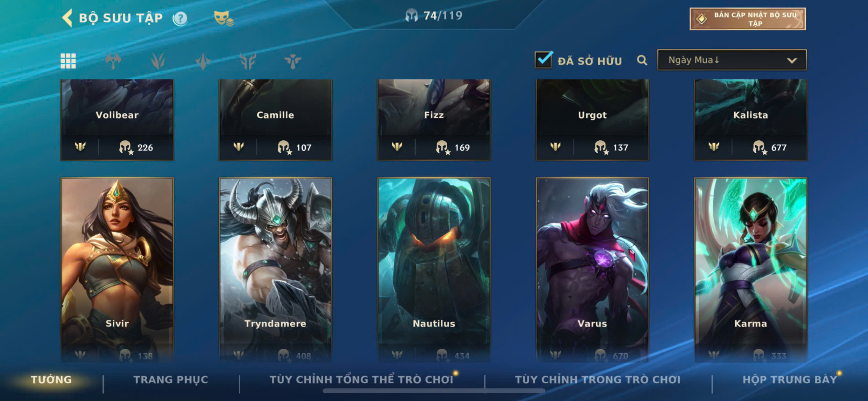Screen dimensions: 868x401
Task: Open the Ngày Mua sort dropdown
Action: point(731,60)
